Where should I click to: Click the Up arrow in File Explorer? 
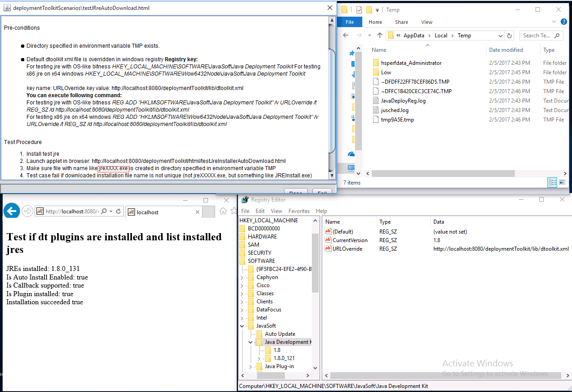tap(379, 36)
